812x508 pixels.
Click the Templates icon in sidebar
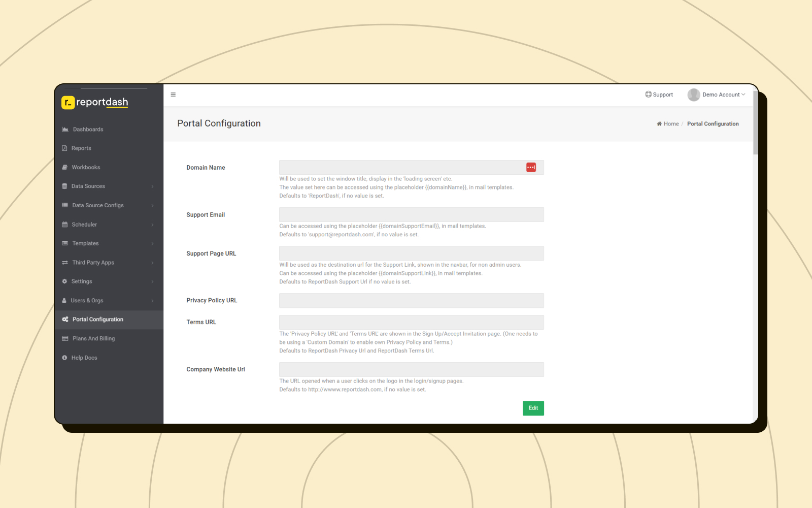[65, 243]
